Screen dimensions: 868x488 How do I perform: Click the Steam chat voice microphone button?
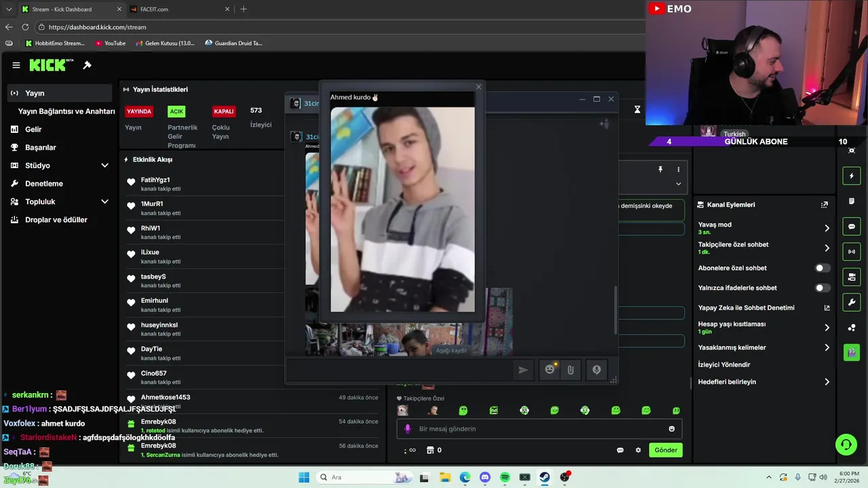coord(597,370)
